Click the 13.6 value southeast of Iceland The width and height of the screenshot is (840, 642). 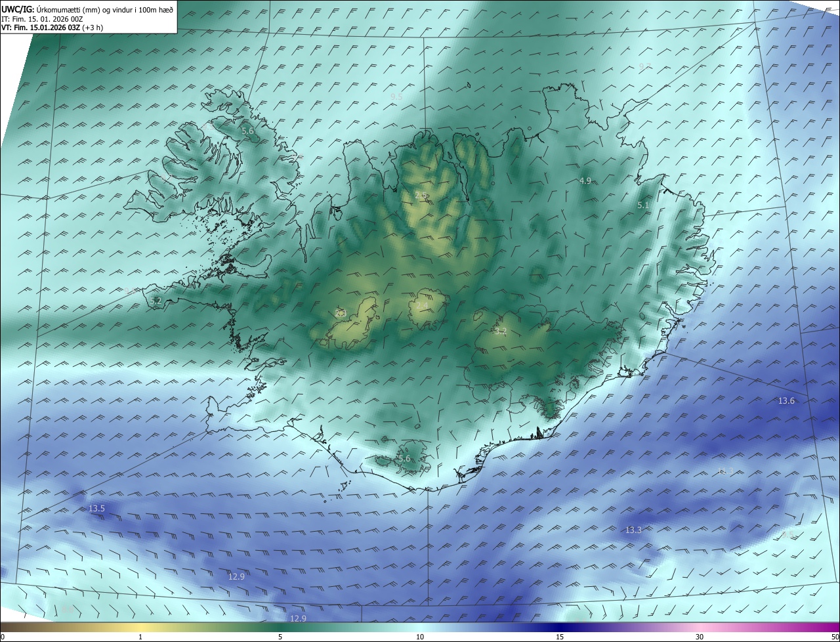pos(786,400)
